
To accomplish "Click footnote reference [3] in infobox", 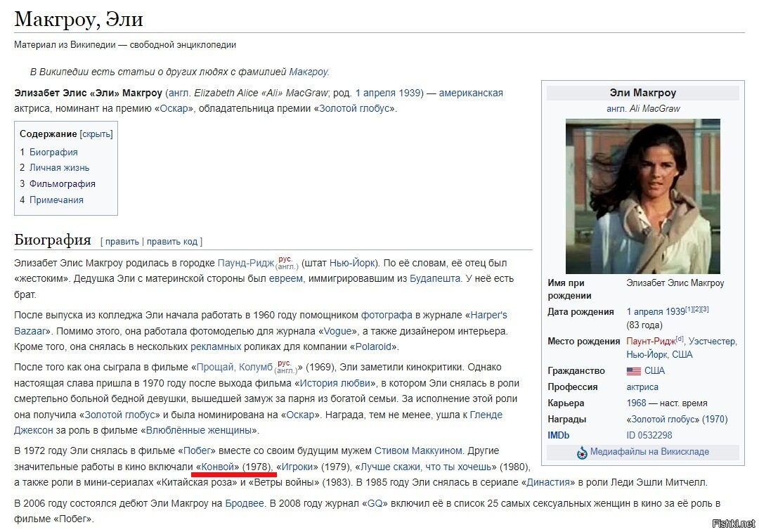I will (x=705, y=309).
